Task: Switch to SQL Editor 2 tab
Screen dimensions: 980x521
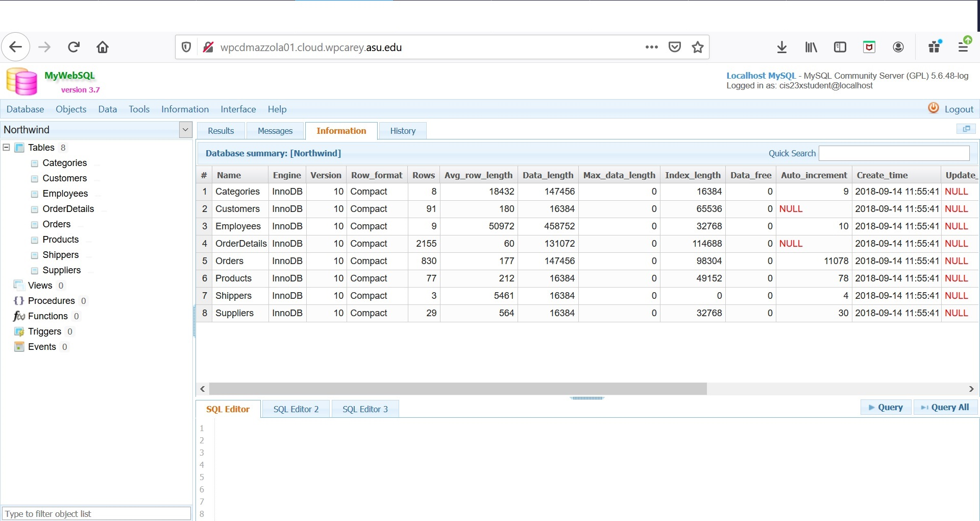Action: point(296,409)
